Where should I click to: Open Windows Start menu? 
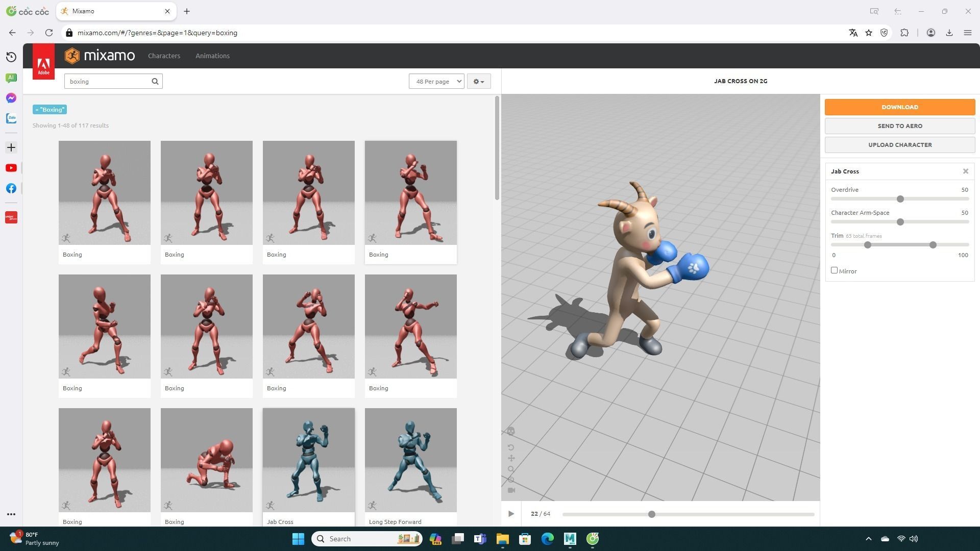pyautogui.click(x=299, y=539)
